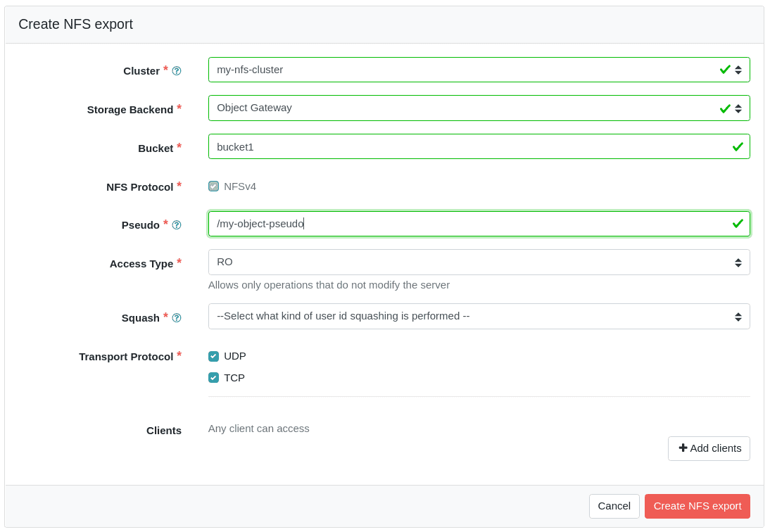Click the green checkmark in the Pseudo field
770x532 pixels.
[738, 223]
